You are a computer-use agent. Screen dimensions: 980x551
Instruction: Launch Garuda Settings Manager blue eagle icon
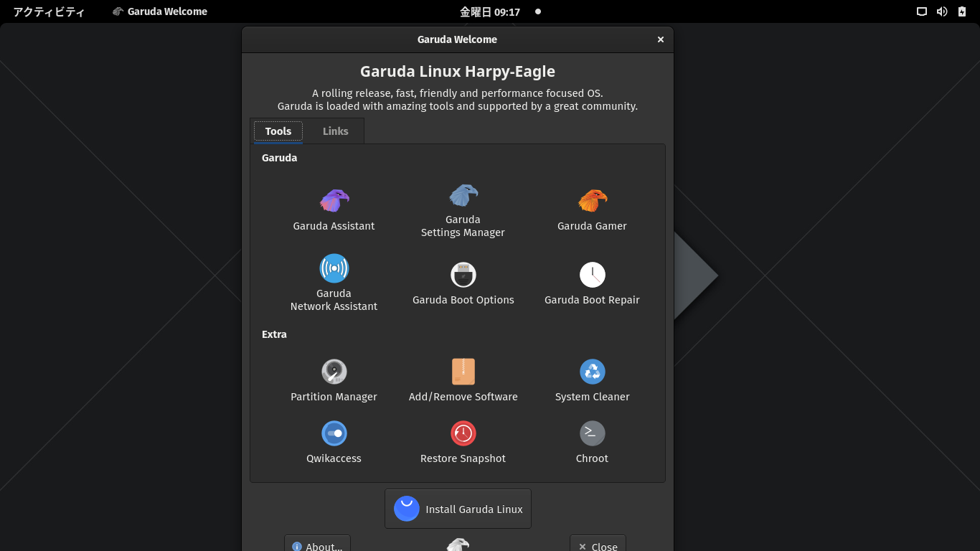point(463,194)
